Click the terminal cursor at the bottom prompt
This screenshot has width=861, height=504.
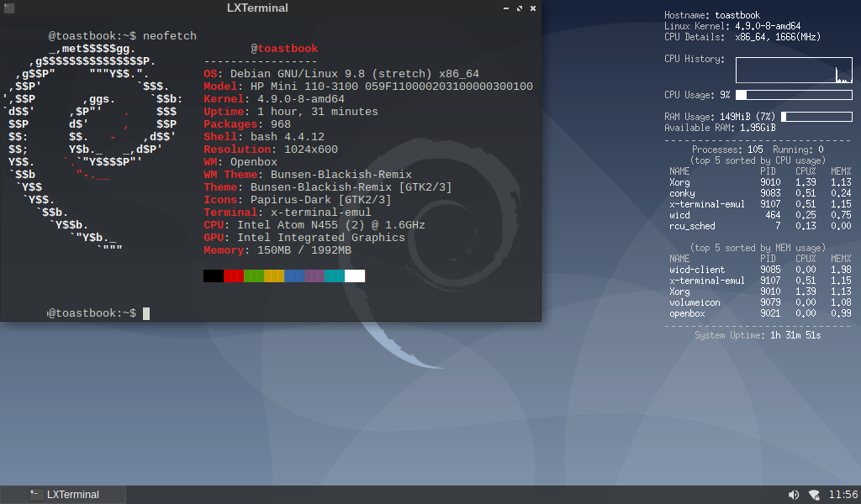pos(146,313)
